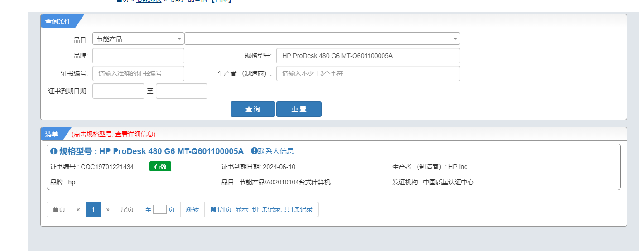Click the 品目 节能产品/A02010104台式计算机 text

276,182
